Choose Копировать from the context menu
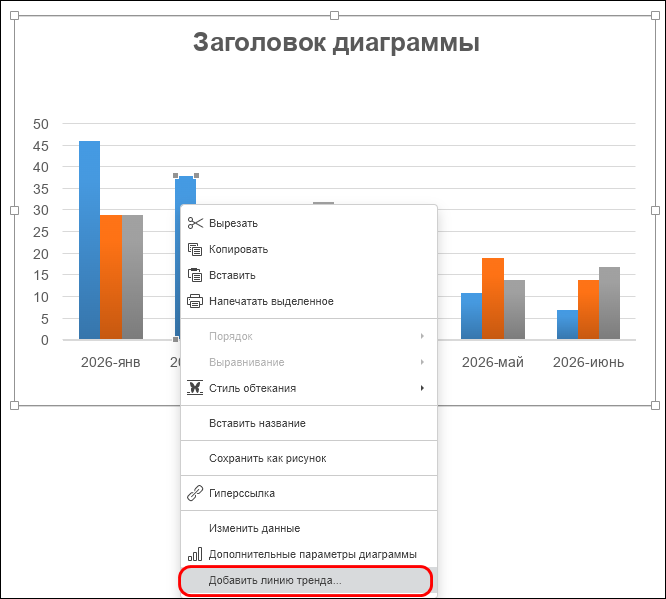This screenshot has height=599, width=666. click(x=309, y=249)
